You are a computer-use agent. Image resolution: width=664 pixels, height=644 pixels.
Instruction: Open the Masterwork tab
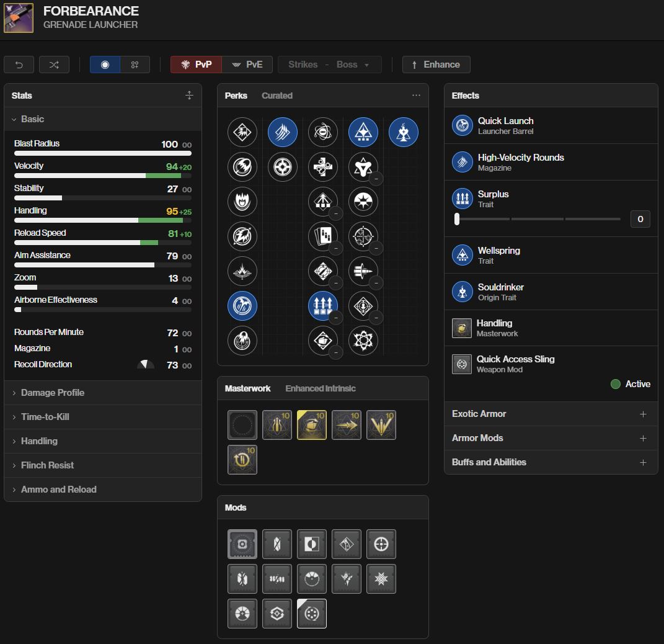pos(247,388)
